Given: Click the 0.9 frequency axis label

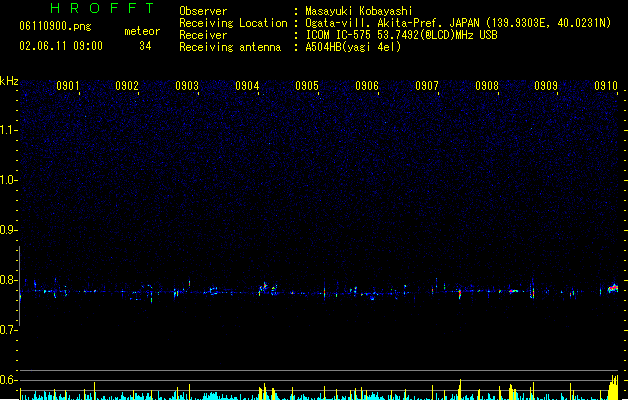Looking at the screenshot, I should [x=8, y=230].
